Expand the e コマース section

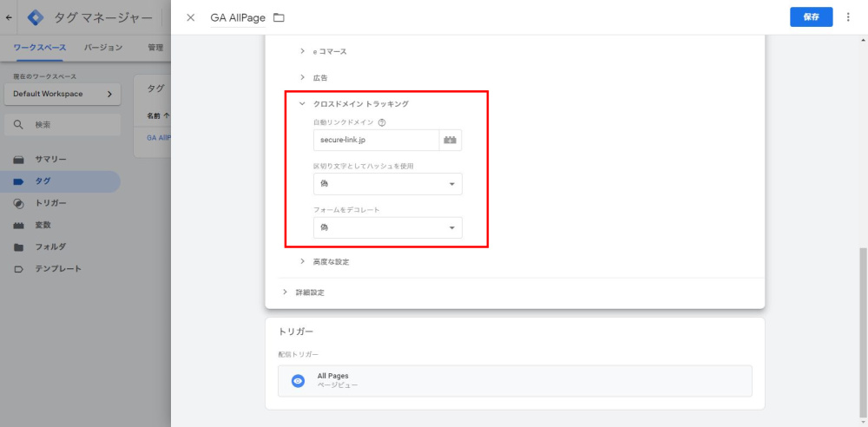302,51
